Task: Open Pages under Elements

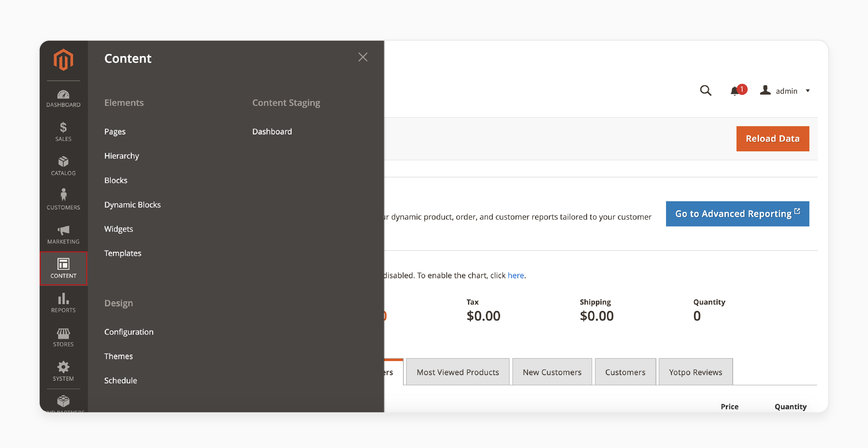Action: coord(115,131)
